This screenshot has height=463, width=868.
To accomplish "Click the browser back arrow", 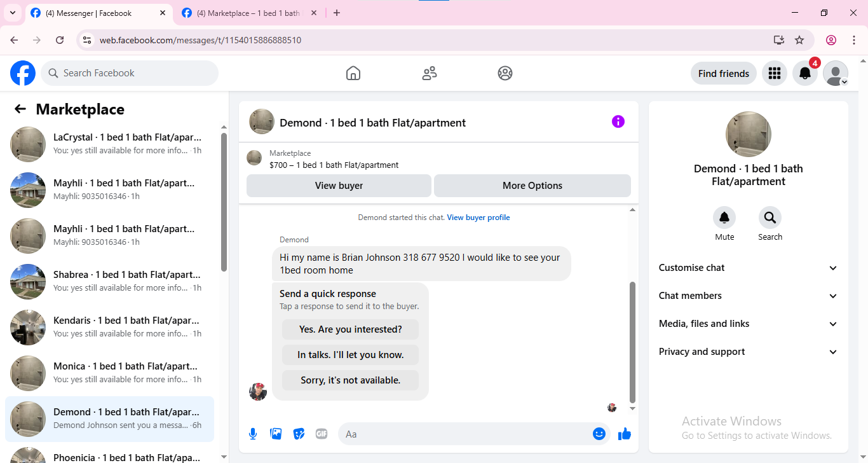I will 14,40.
